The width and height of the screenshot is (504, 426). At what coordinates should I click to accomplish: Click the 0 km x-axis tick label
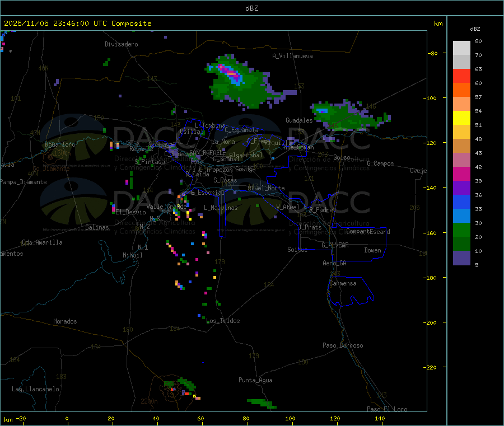[x=67, y=418]
